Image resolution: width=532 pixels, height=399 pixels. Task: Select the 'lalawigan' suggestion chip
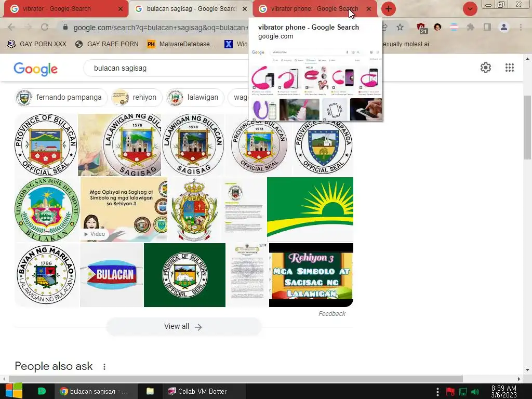point(195,97)
